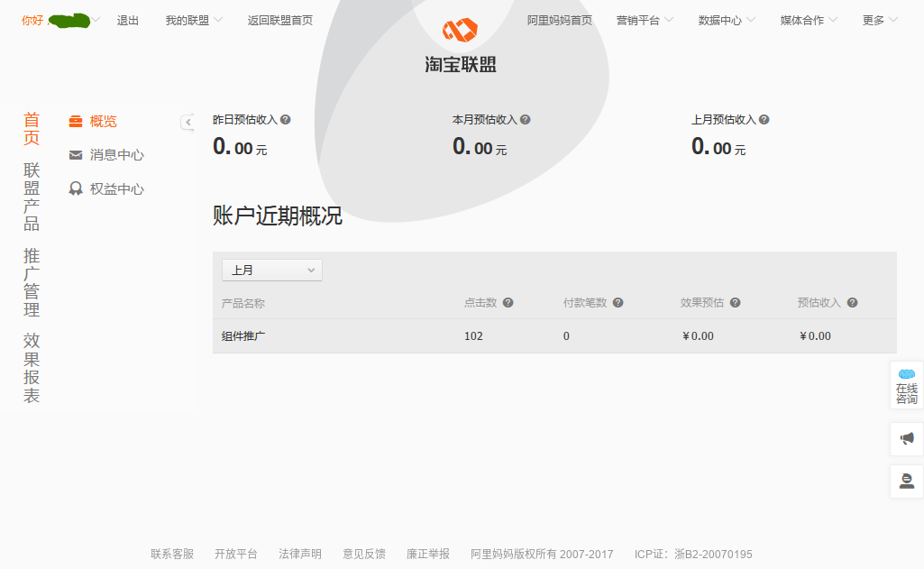This screenshot has width=924, height=569.
Task: Select 效果报表 main navigation tab
Action: pos(32,368)
